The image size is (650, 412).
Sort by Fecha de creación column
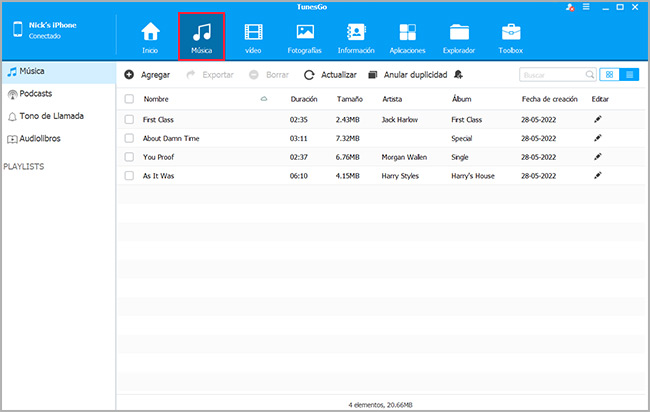(549, 99)
